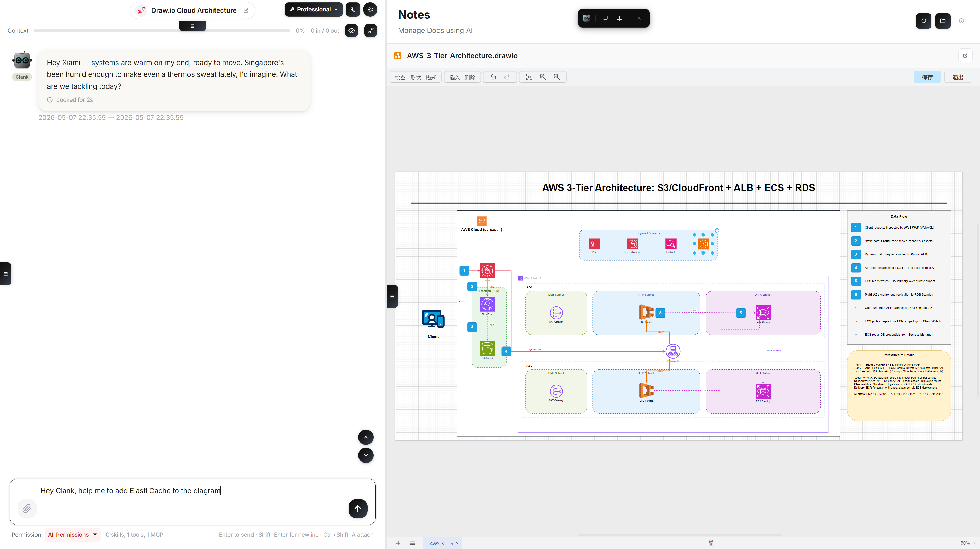
Task: Close the floating toolbar
Action: 639,18
